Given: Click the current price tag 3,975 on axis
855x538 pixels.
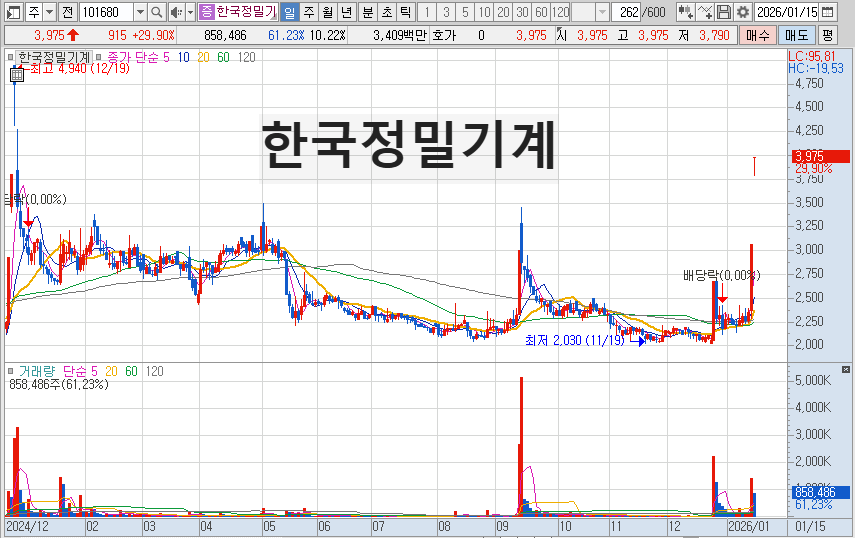Looking at the screenshot, I should [821, 156].
